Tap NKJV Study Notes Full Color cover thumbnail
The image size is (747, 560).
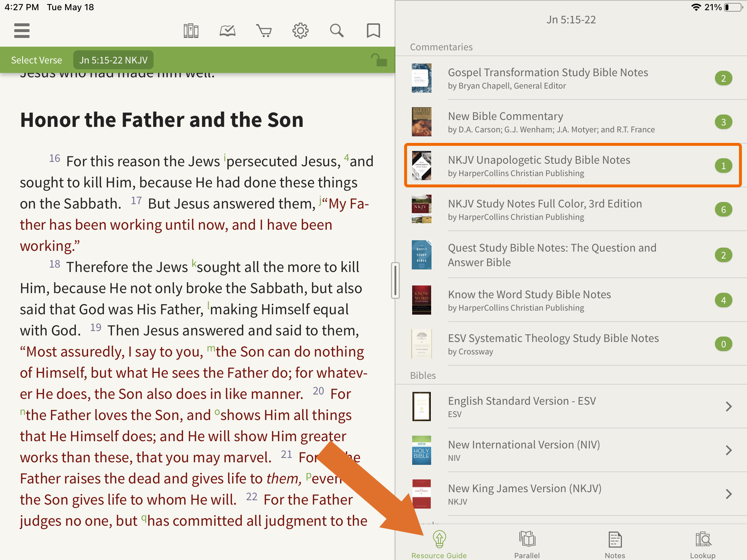(421, 209)
